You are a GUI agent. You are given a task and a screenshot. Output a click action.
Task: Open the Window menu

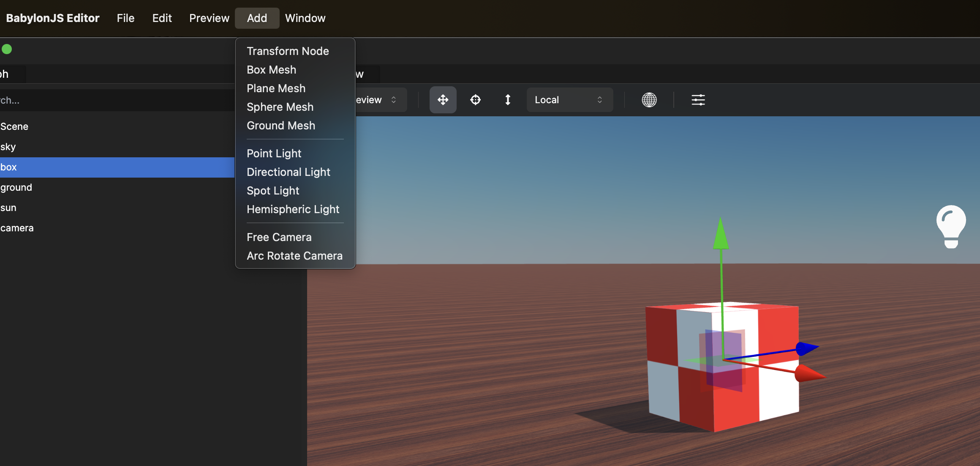tap(305, 18)
